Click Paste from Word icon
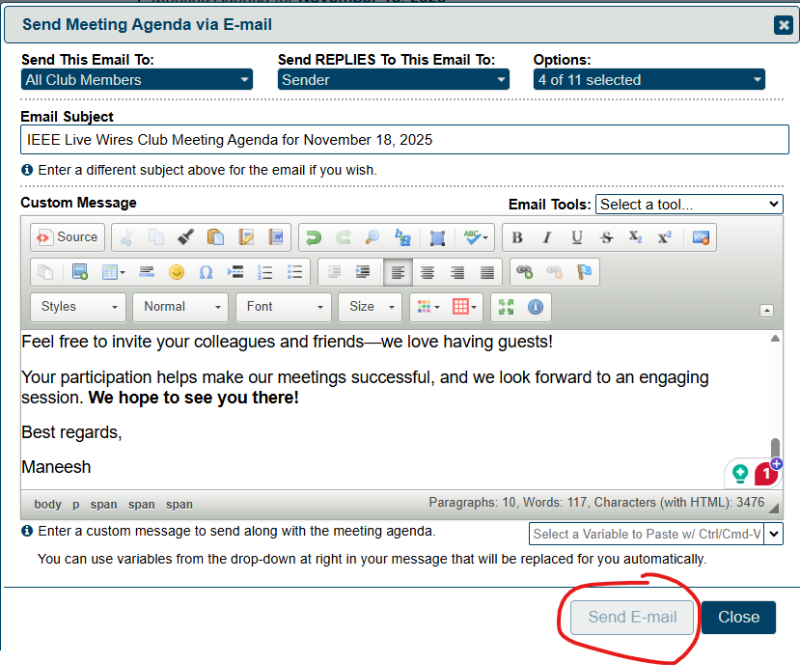 (276, 237)
